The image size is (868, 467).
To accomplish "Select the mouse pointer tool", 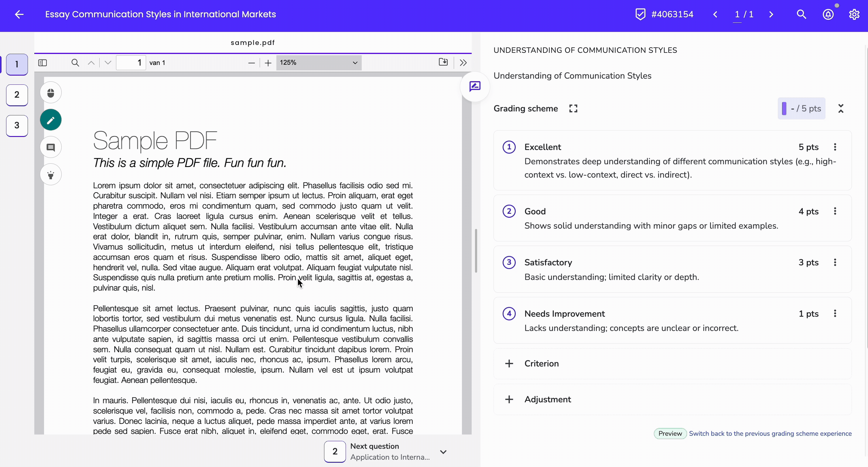I will 50,92.
